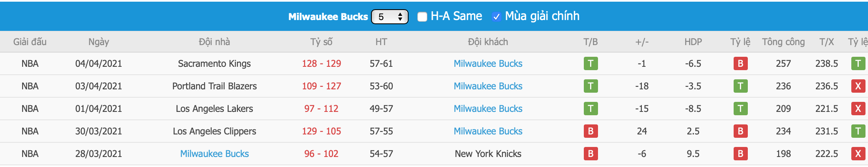Click red B handicap badge on 04/04/2021 row
The height and width of the screenshot is (167, 868).
(740, 63)
